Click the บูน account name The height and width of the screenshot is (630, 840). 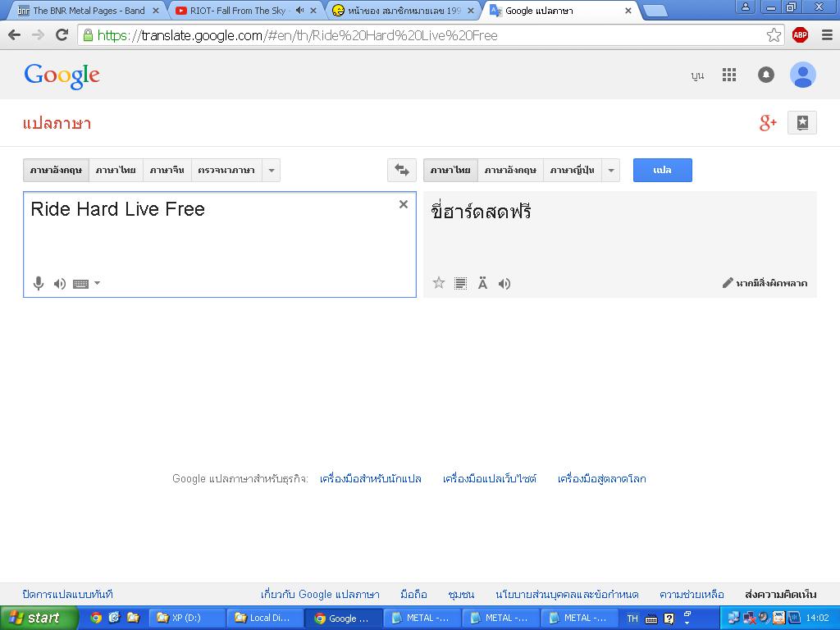697,75
